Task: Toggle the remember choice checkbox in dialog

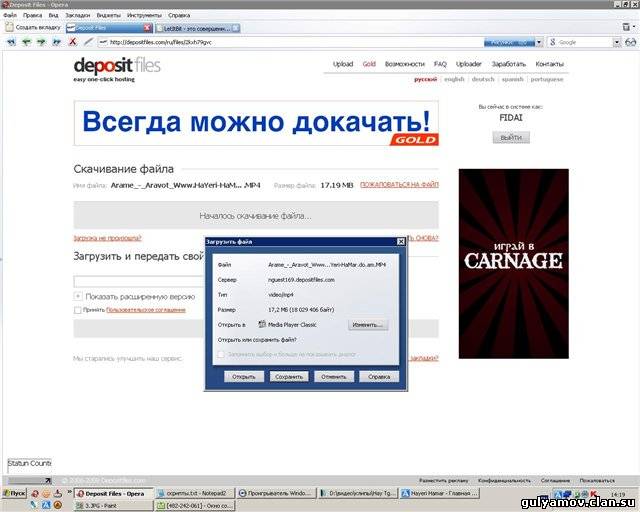Action: [x=221, y=353]
